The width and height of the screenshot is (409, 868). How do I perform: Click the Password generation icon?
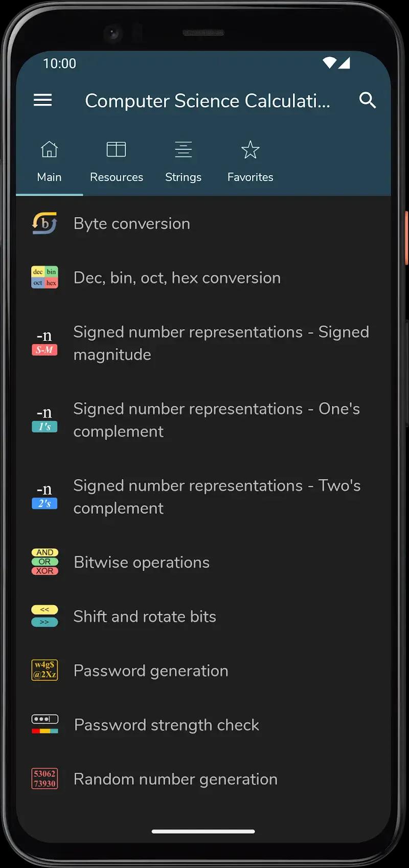tap(45, 670)
